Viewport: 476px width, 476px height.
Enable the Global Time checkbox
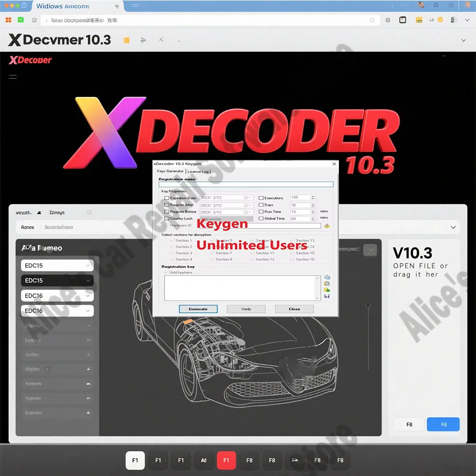point(261,218)
